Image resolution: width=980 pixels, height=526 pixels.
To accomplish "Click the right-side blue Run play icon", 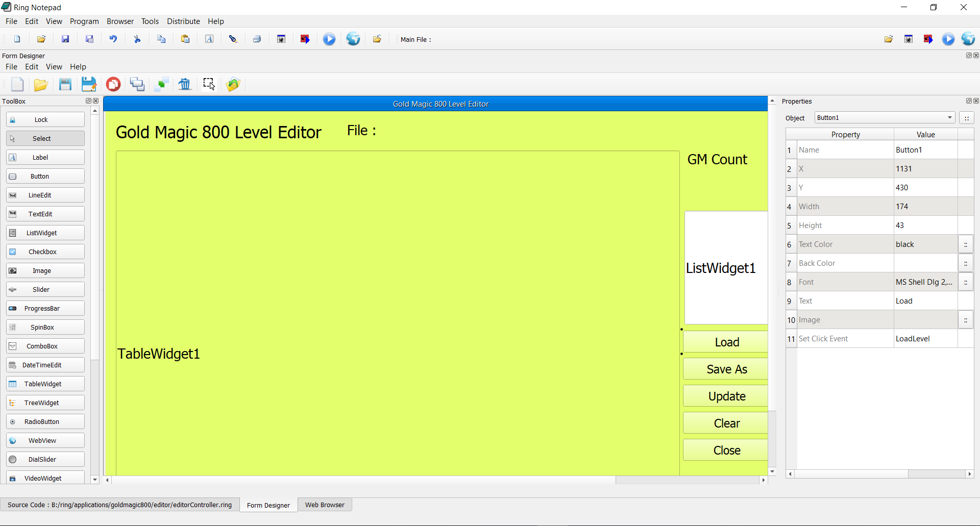I will click(x=948, y=39).
